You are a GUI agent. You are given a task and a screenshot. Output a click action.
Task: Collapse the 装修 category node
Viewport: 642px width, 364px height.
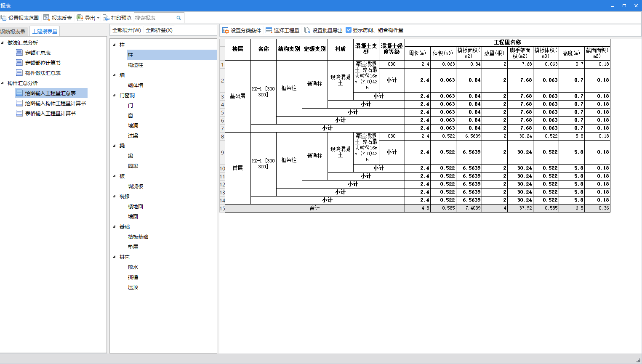pos(114,196)
